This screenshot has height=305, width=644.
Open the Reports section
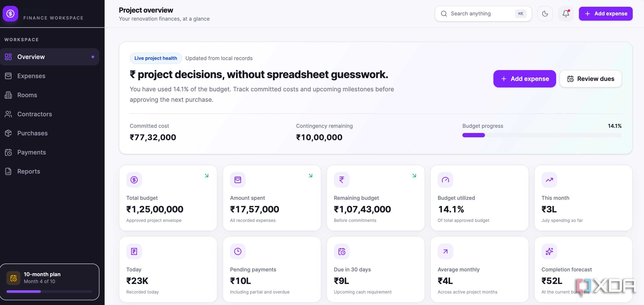pos(49,171)
